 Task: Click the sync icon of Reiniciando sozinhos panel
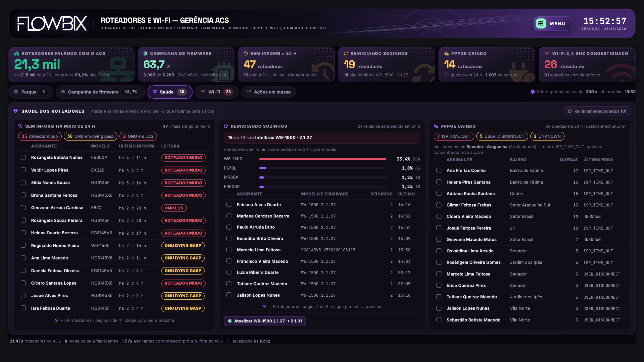point(226,126)
